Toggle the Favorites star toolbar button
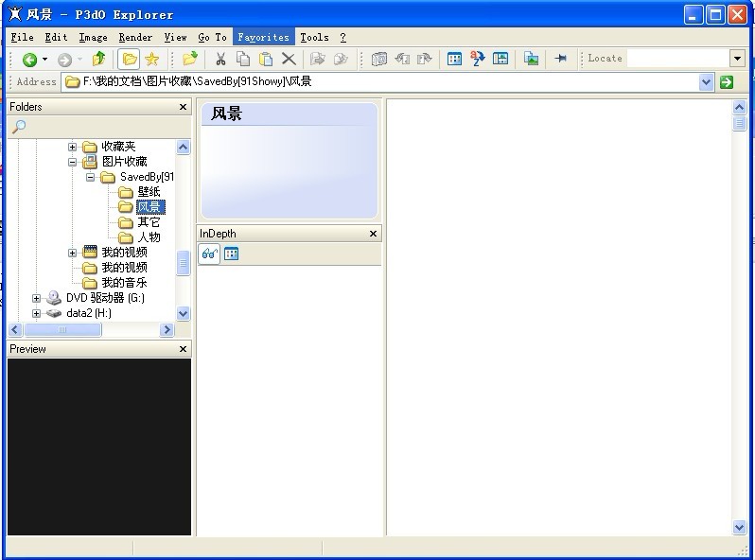This screenshot has height=560, width=755. point(152,60)
